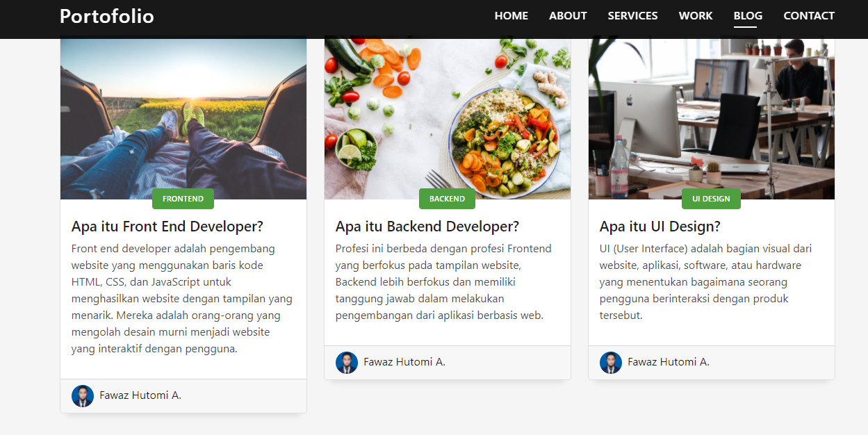Image resolution: width=868 pixels, height=435 pixels.
Task: Navigate to the SERVICES section
Action: (x=632, y=16)
